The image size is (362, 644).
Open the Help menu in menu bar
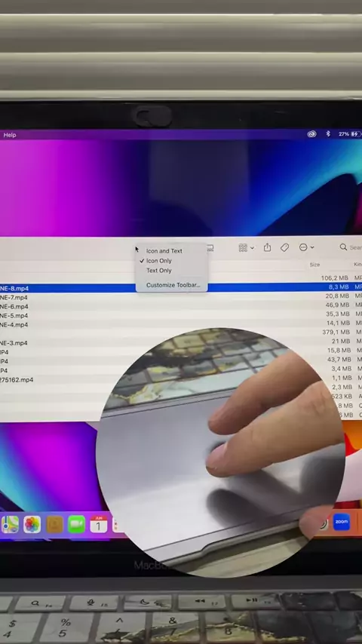10,135
